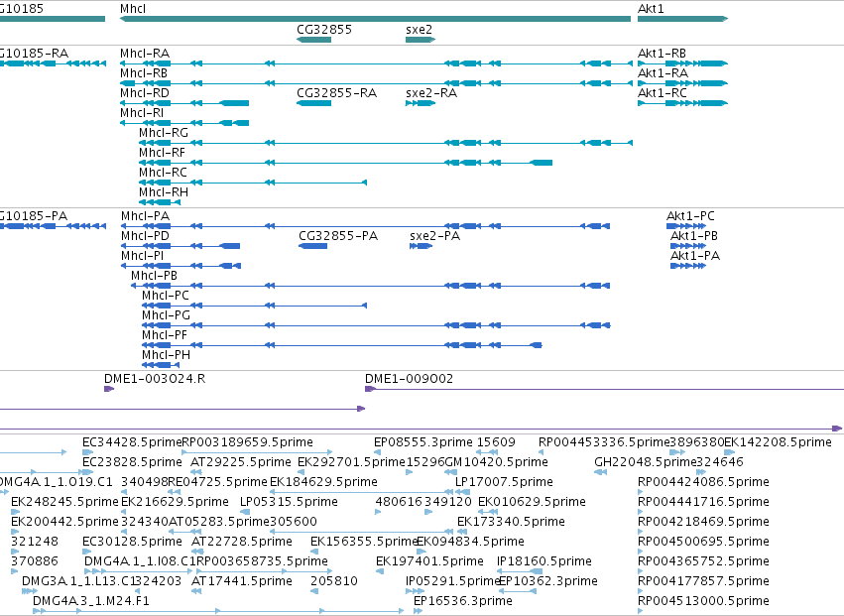Click the Mhcl-RH transcript label
The width and height of the screenshot is (844, 616).
tap(164, 192)
